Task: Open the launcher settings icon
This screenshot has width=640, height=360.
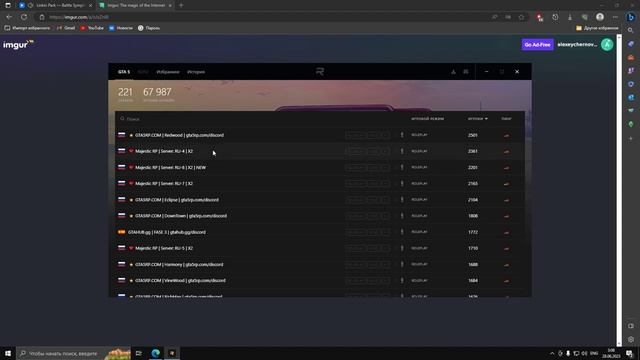Action: (466, 72)
